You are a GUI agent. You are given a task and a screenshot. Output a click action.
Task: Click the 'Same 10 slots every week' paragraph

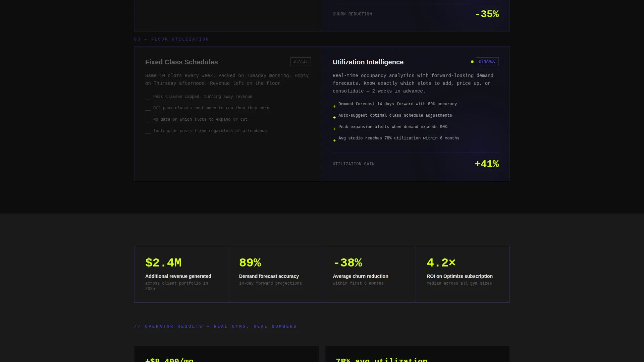pos(227,79)
